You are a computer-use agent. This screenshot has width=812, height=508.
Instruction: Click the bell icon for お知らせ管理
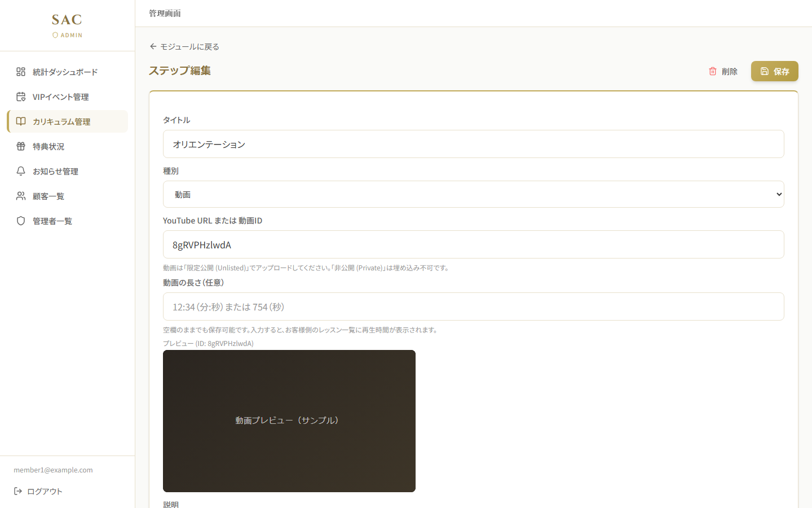(x=21, y=171)
